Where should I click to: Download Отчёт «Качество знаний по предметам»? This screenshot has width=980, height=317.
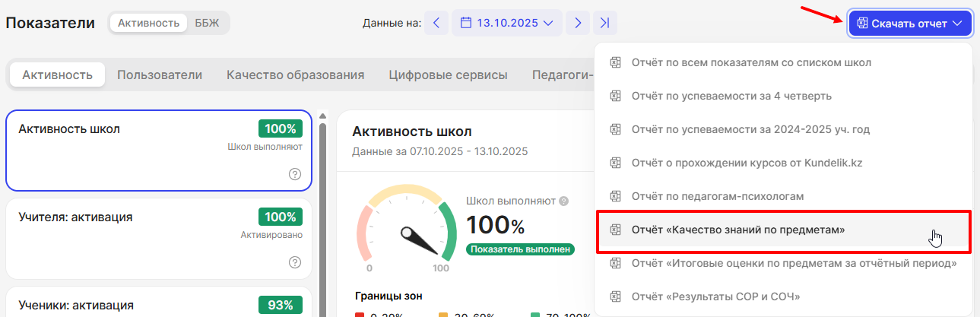(737, 230)
